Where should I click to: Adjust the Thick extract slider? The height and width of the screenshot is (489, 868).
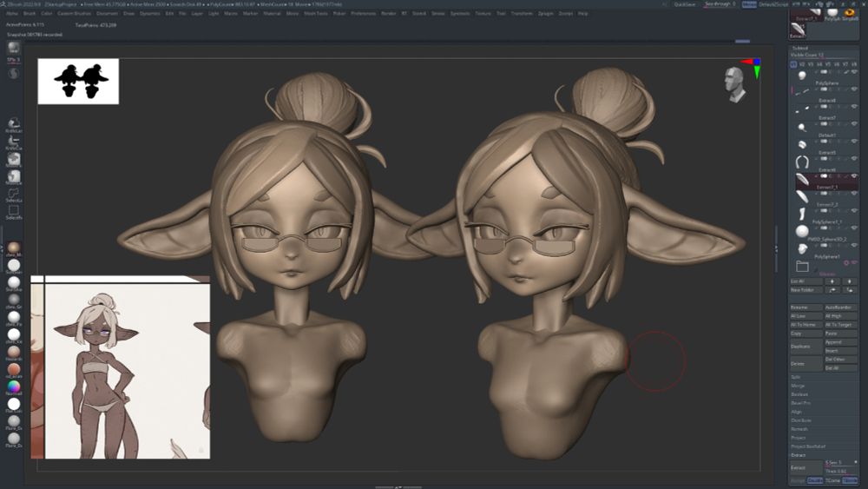tap(840, 472)
